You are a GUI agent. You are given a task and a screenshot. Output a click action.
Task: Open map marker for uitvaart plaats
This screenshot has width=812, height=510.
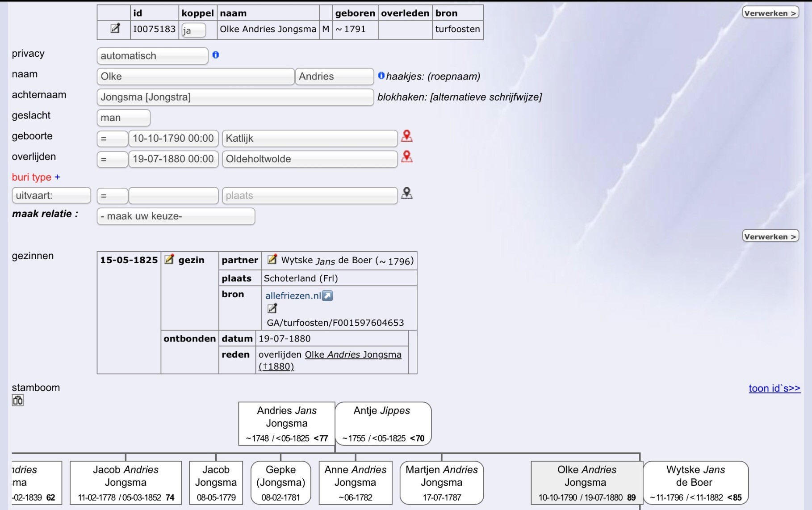point(406,193)
